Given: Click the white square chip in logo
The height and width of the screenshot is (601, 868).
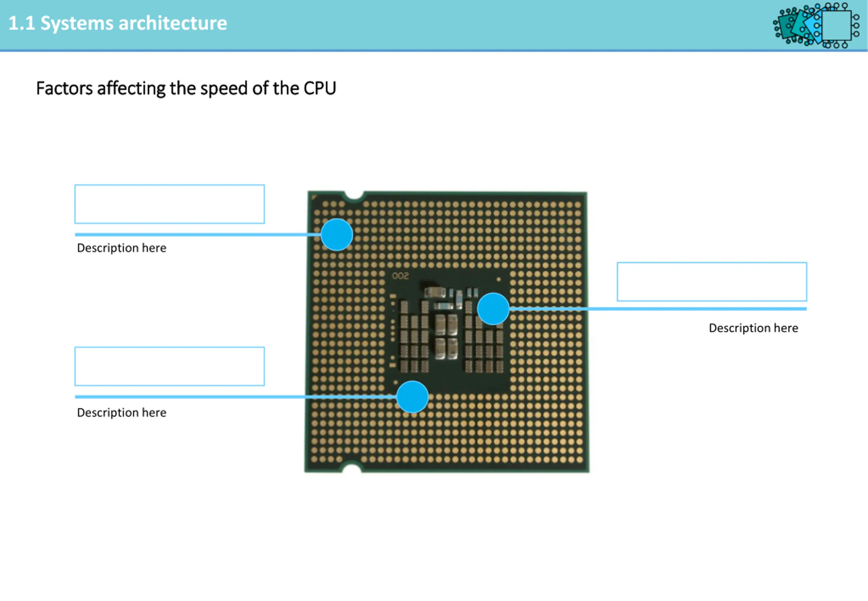Looking at the screenshot, I should click(x=837, y=25).
